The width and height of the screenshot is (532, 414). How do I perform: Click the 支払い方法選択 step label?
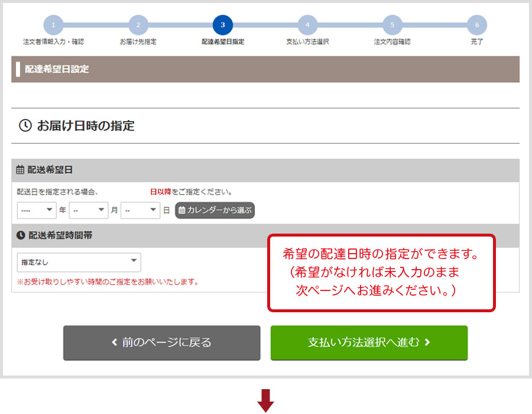[x=307, y=42]
